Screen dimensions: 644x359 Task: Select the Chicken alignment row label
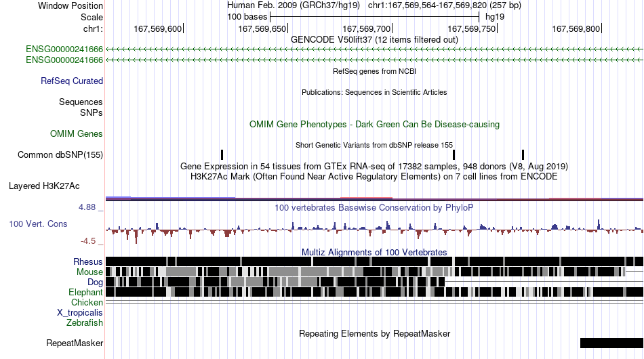[87, 302]
